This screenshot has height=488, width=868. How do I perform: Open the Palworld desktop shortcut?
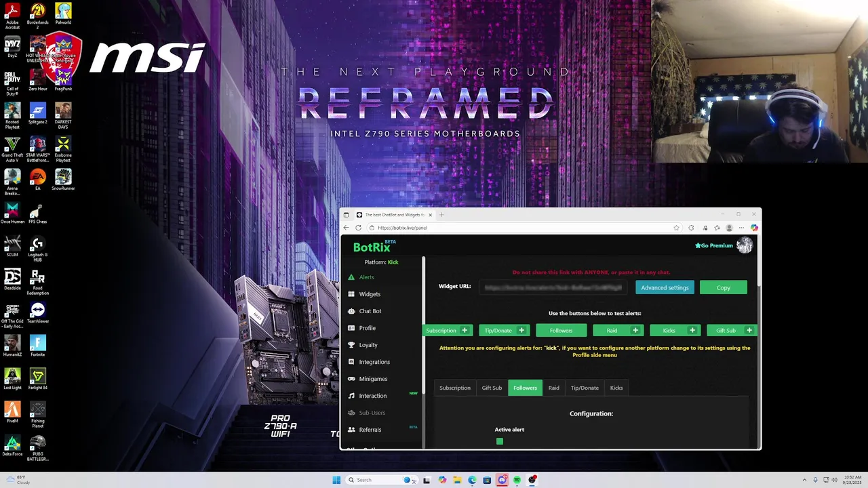(63, 14)
